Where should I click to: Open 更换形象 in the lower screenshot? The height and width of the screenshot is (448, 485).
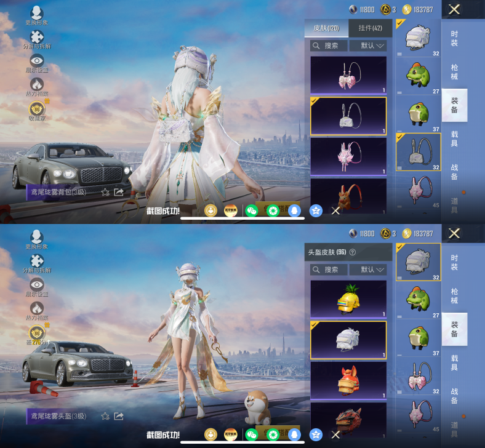36,239
